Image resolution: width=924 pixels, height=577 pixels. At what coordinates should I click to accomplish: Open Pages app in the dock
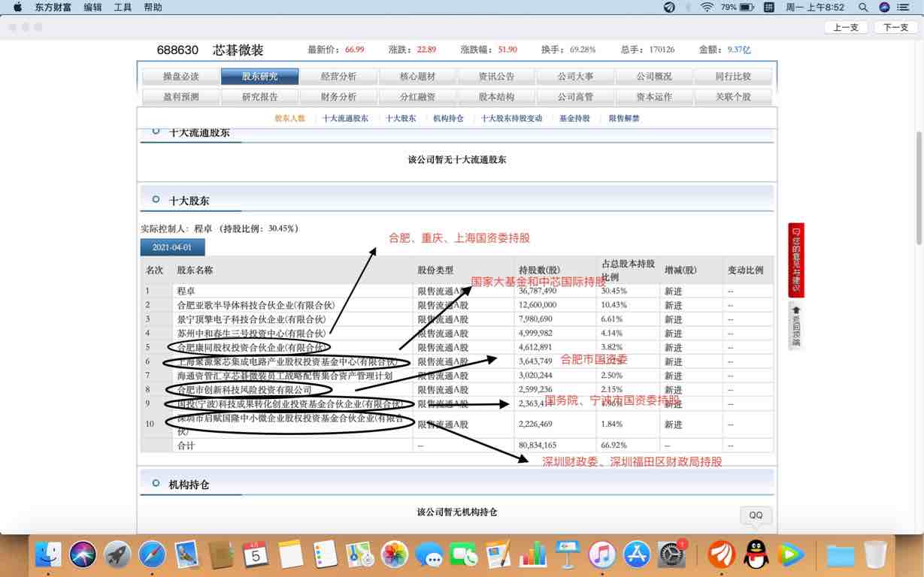(x=498, y=554)
